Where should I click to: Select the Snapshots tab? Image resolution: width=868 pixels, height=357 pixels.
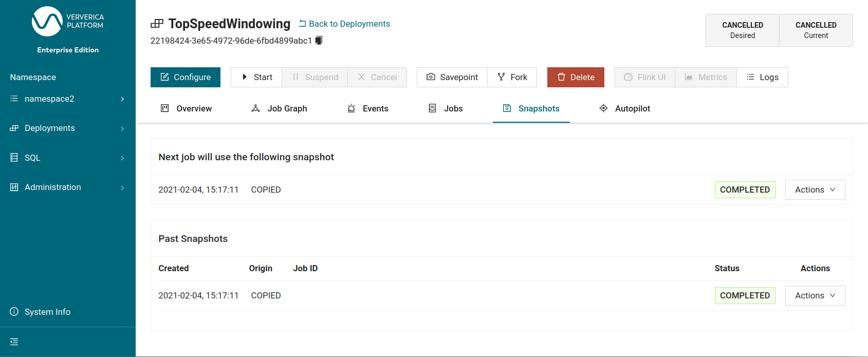531,108
